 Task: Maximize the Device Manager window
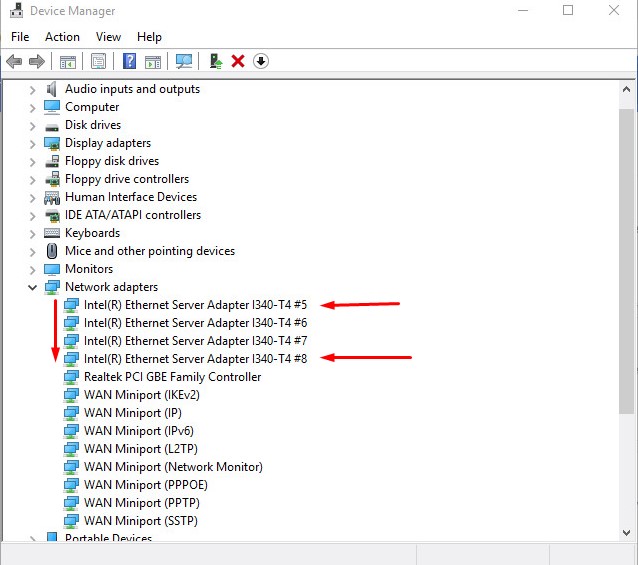coord(568,10)
